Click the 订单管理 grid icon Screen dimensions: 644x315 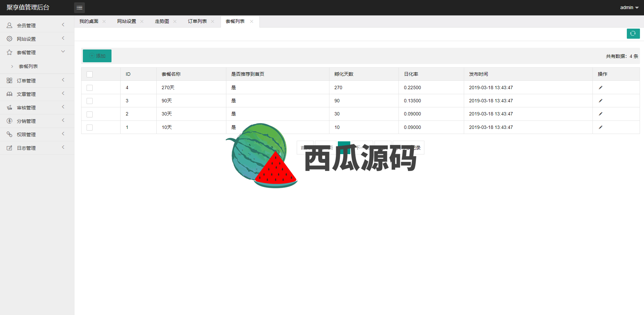pos(9,80)
